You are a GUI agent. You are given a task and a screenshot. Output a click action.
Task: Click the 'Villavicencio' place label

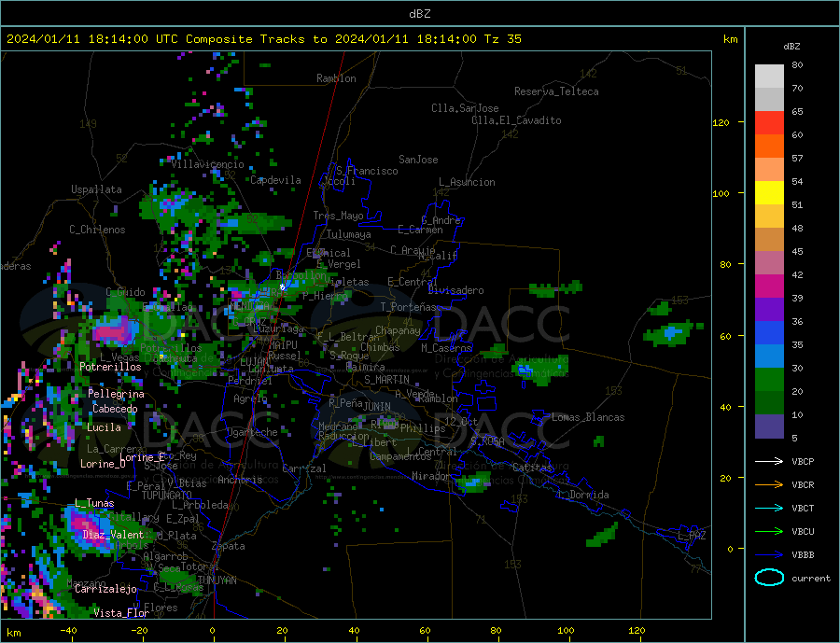(208, 164)
